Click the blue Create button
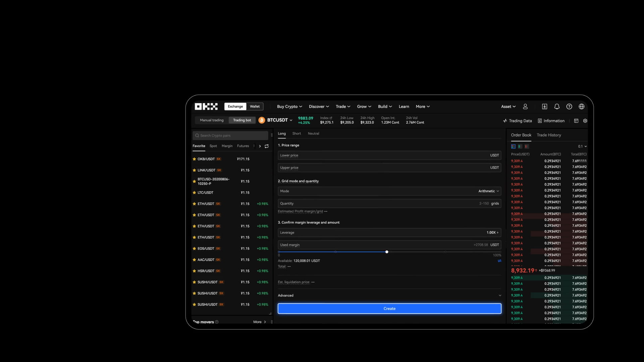 [389, 309]
